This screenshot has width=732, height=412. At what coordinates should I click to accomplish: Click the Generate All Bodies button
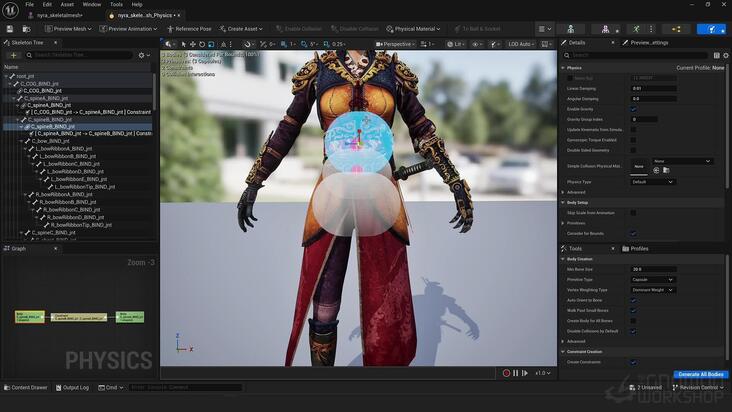point(701,374)
